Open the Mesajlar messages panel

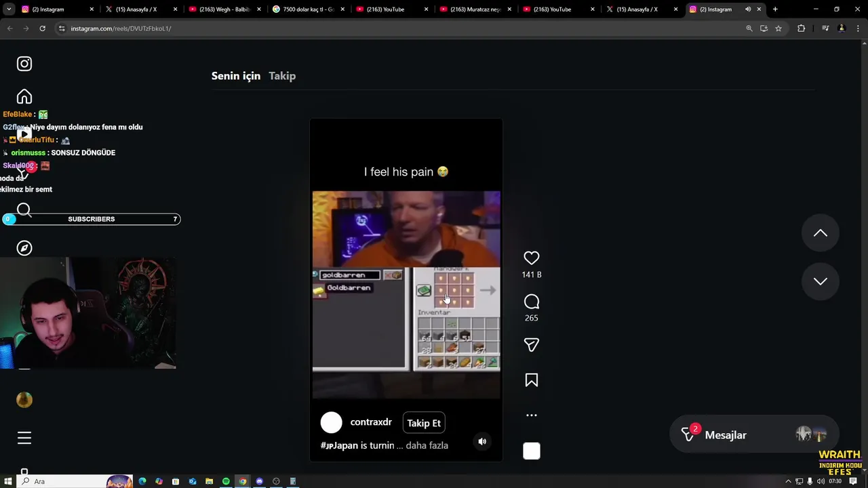(x=754, y=435)
